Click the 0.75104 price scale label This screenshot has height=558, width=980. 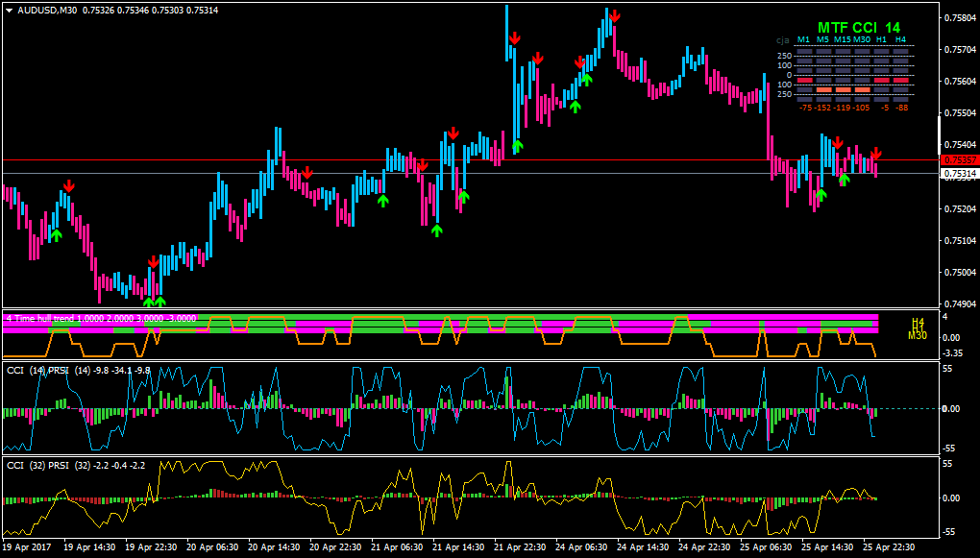point(961,240)
